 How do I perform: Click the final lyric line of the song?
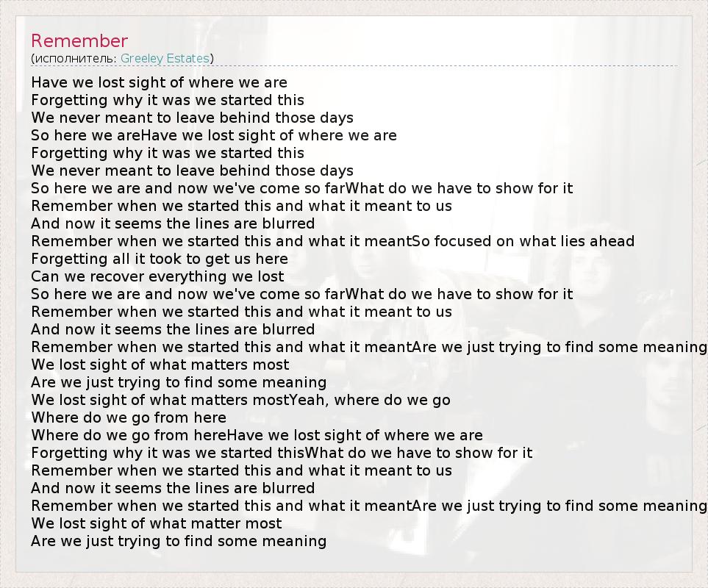pos(179,541)
